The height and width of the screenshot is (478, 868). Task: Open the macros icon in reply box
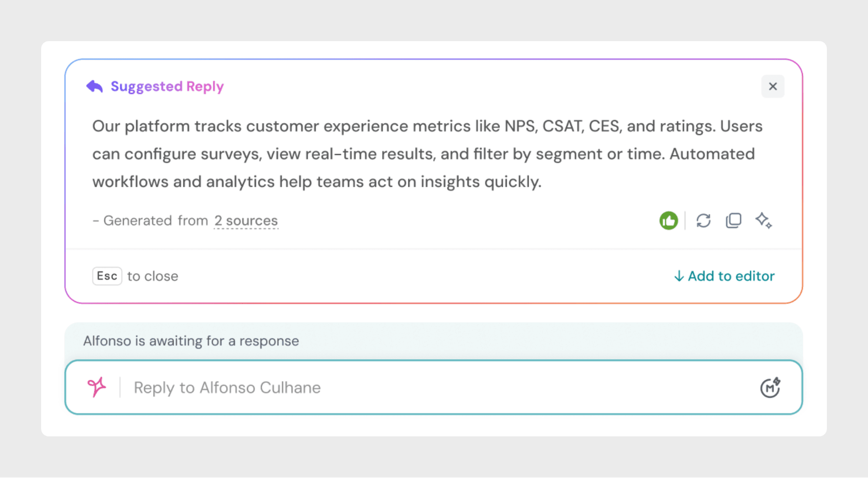click(x=770, y=388)
